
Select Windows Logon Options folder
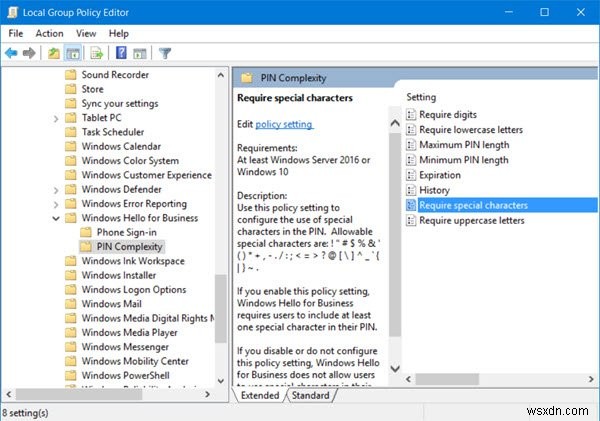click(134, 290)
